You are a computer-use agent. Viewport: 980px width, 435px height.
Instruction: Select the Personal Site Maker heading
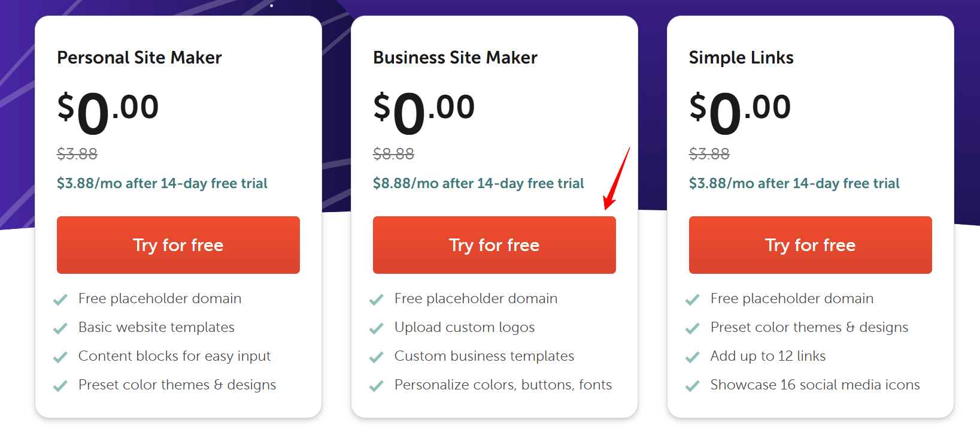tap(139, 58)
